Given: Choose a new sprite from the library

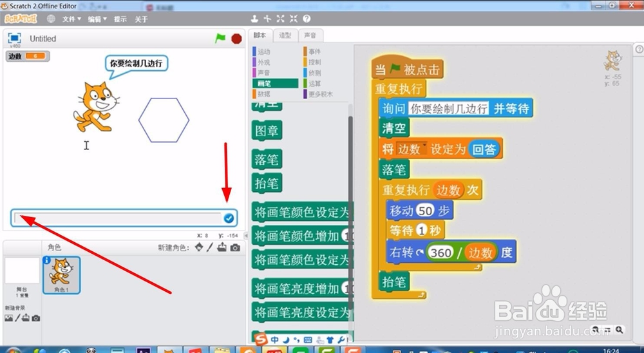Looking at the screenshot, I should click(199, 247).
